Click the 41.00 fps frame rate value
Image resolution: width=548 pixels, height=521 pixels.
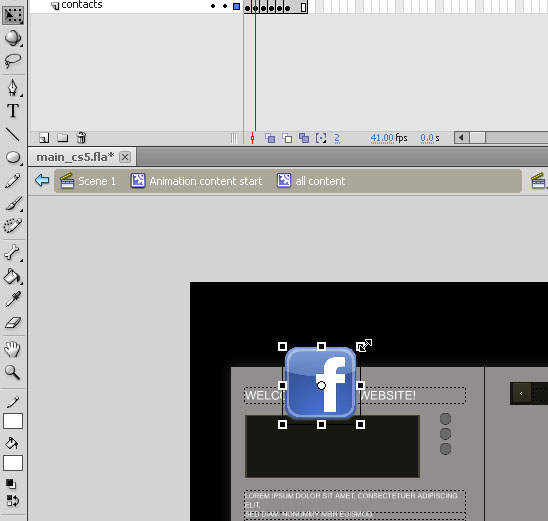point(382,138)
